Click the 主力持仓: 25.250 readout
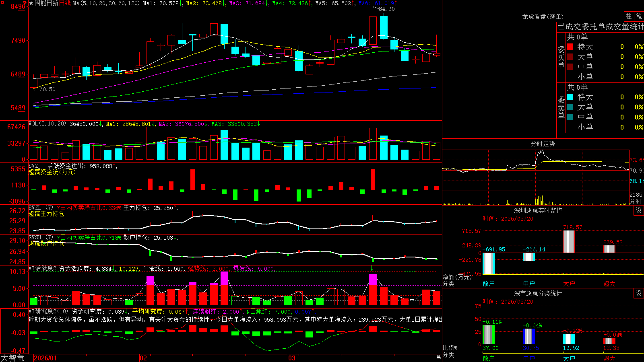Screen dimensions: 644x362 click(x=151, y=208)
